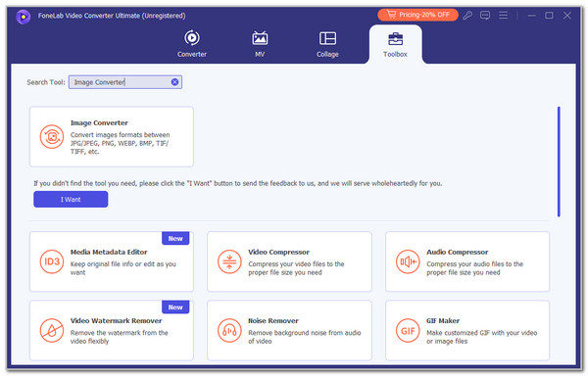Click the Converter tab play icon
588x376 pixels.
click(x=192, y=38)
